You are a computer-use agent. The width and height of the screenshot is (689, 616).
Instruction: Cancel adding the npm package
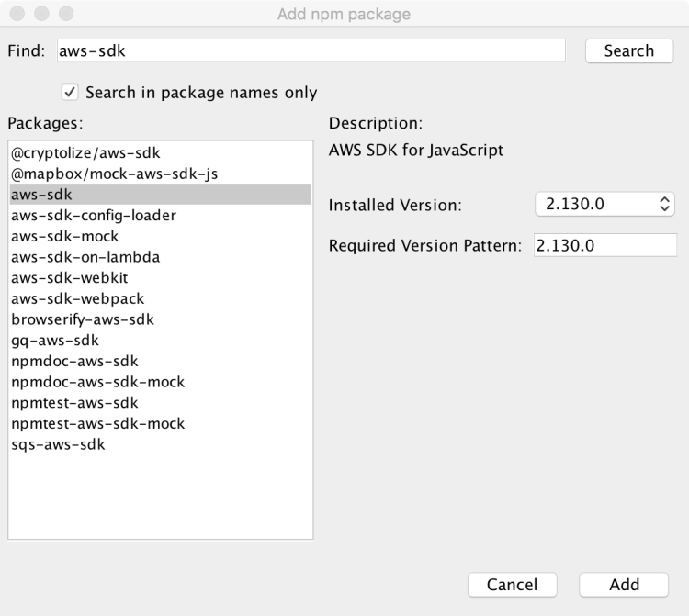pyautogui.click(x=513, y=585)
